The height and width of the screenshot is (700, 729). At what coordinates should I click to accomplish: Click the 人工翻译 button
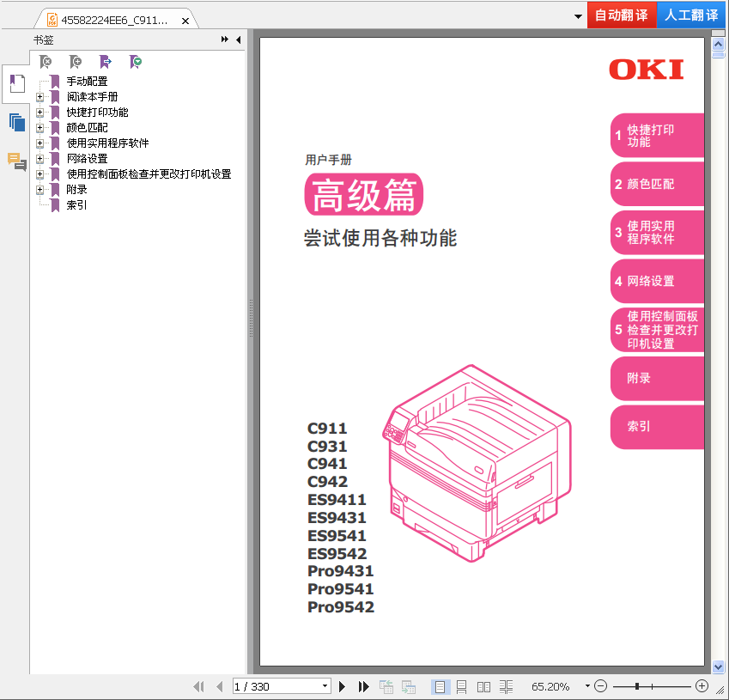[x=691, y=15]
